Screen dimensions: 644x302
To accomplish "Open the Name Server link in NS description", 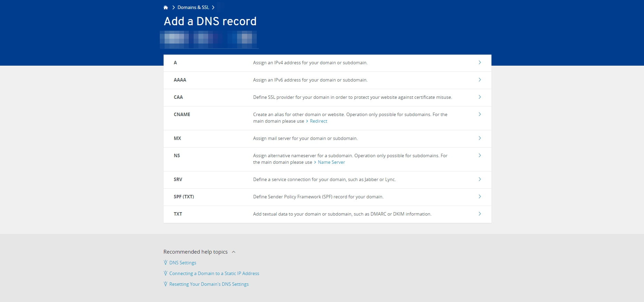I will [x=331, y=162].
